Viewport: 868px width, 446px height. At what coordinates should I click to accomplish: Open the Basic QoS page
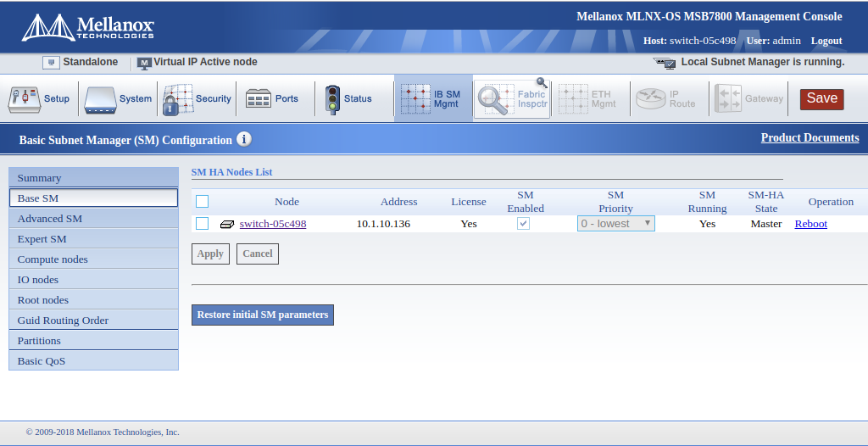[93, 360]
